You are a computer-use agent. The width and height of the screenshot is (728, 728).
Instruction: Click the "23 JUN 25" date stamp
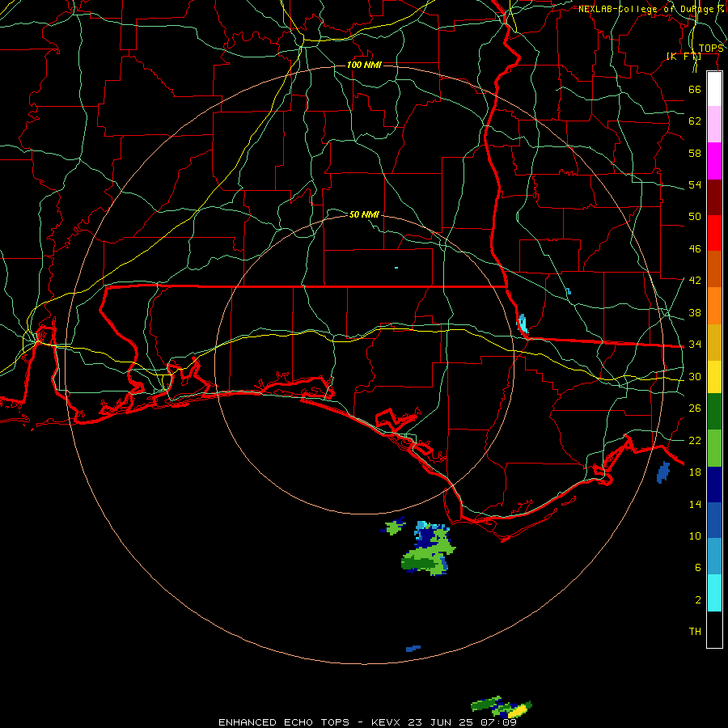[441, 722]
